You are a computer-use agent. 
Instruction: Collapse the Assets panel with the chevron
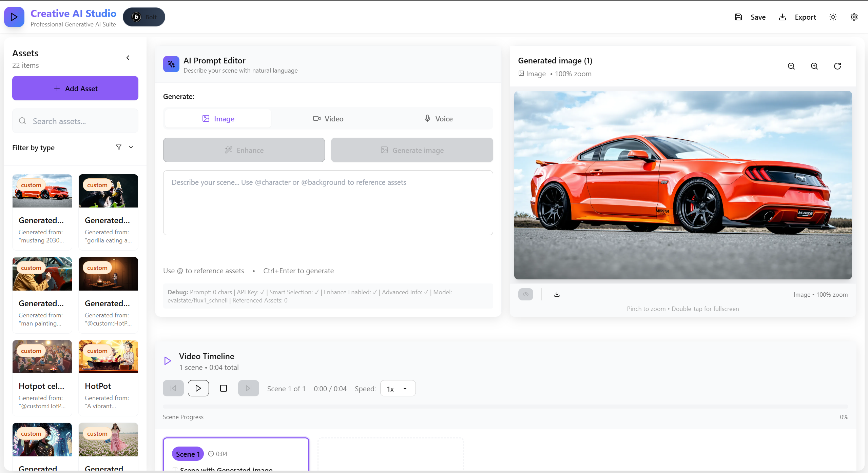point(128,58)
